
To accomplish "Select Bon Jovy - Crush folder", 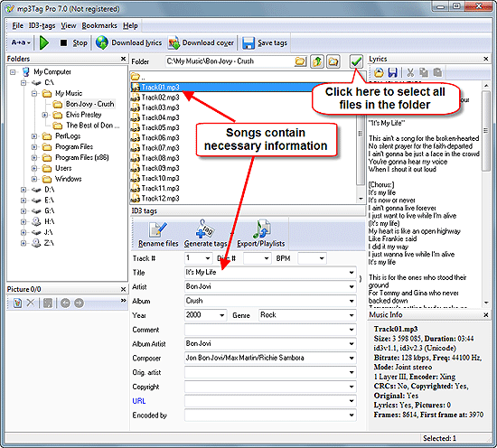I will point(89,104).
